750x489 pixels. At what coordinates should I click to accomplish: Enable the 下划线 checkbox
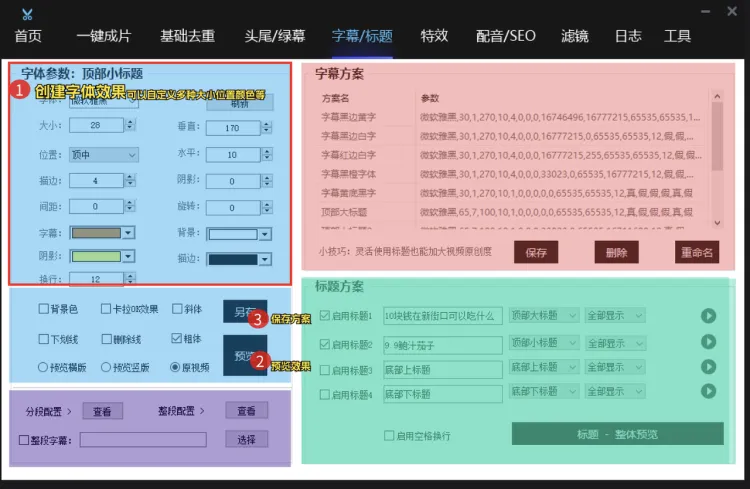44,339
